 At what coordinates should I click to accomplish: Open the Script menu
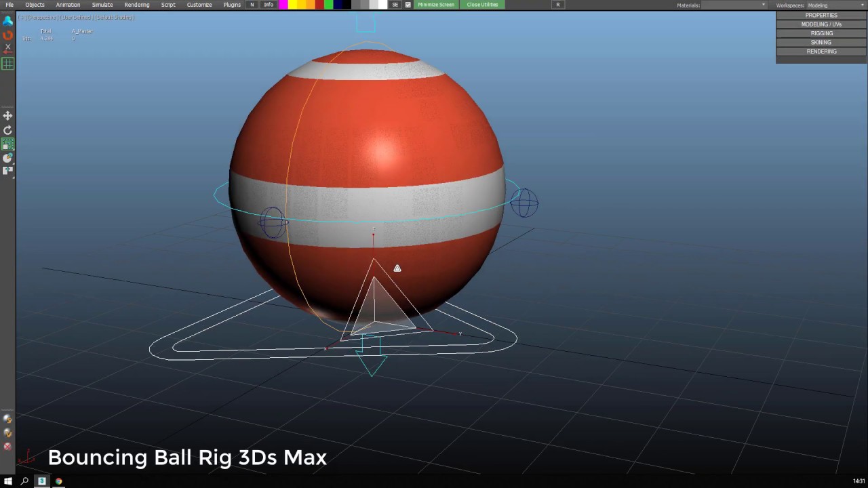tap(168, 5)
